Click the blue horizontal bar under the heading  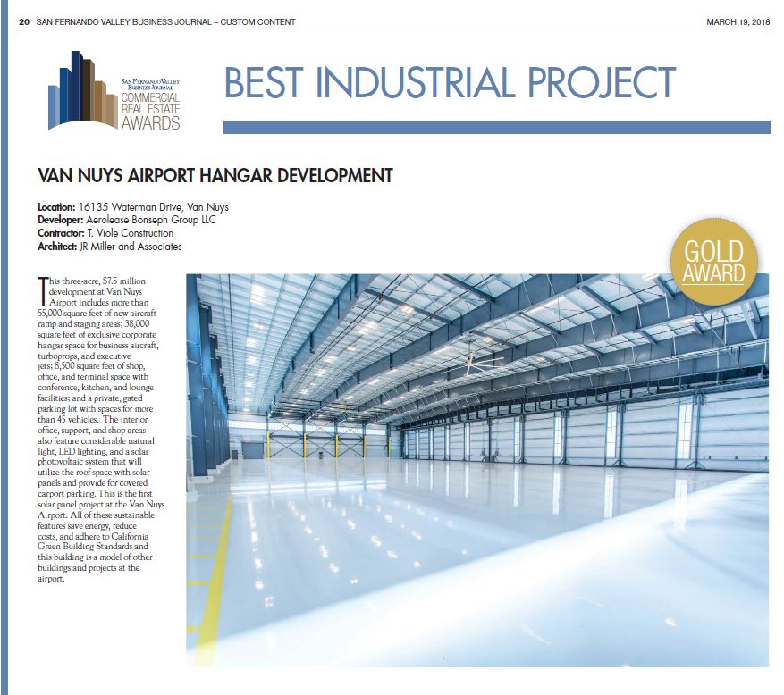click(496, 128)
